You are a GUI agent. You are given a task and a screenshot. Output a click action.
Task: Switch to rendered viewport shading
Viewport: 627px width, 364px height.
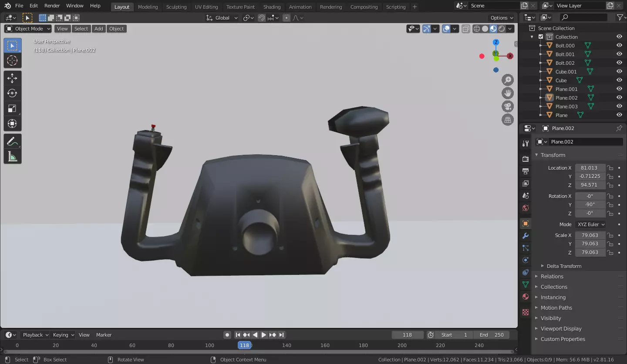502,29
